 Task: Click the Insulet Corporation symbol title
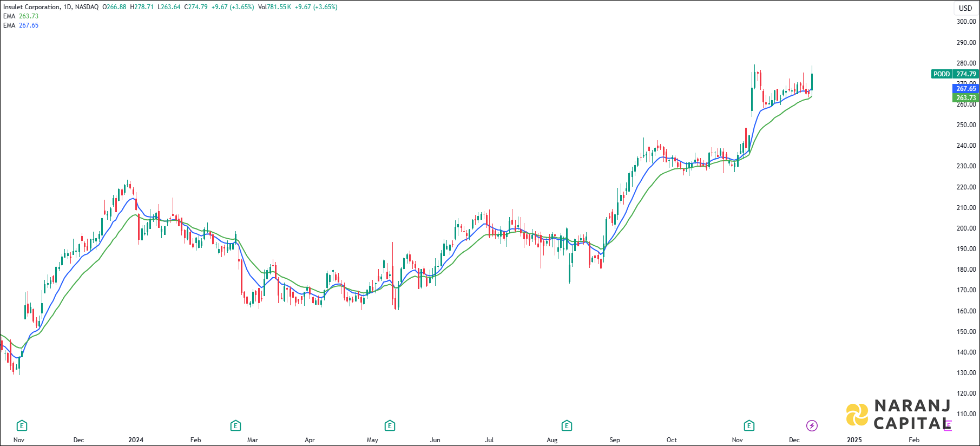click(x=31, y=7)
